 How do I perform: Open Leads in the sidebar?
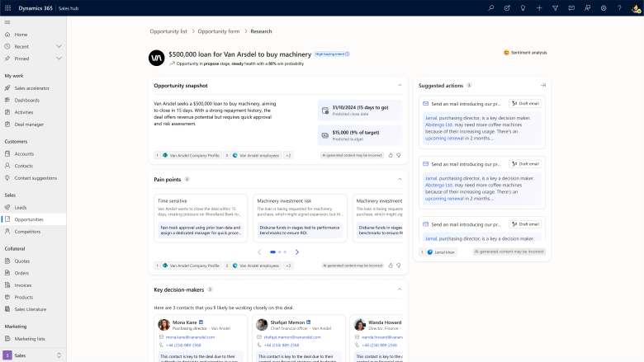tap(20, 208)
